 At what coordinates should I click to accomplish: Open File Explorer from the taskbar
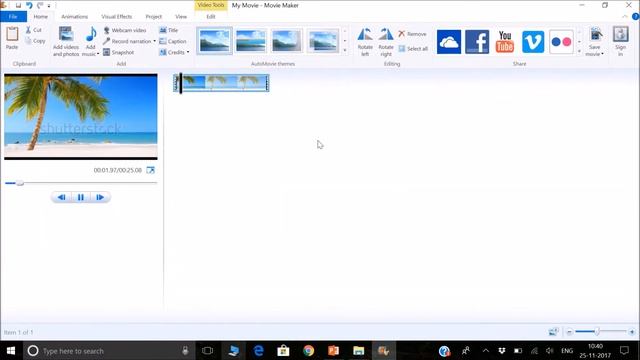tap(358, 351)
